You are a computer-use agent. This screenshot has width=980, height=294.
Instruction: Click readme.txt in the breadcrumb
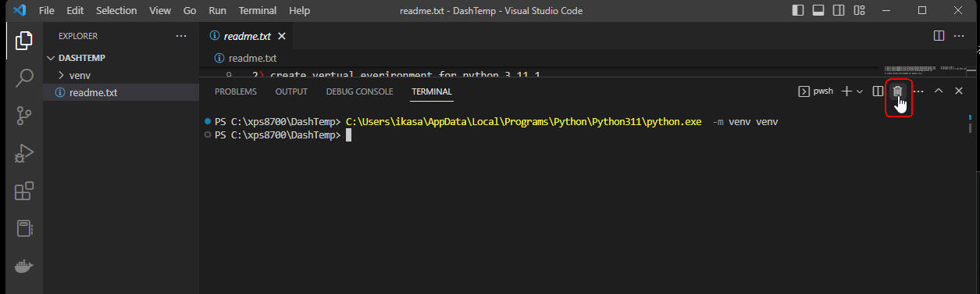[x=252, y=58]
